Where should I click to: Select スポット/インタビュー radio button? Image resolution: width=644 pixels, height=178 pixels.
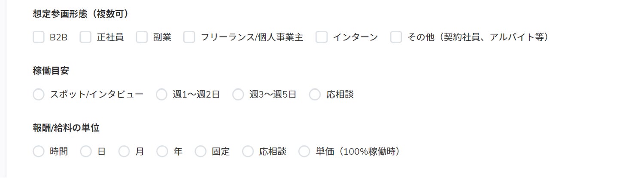39,95
